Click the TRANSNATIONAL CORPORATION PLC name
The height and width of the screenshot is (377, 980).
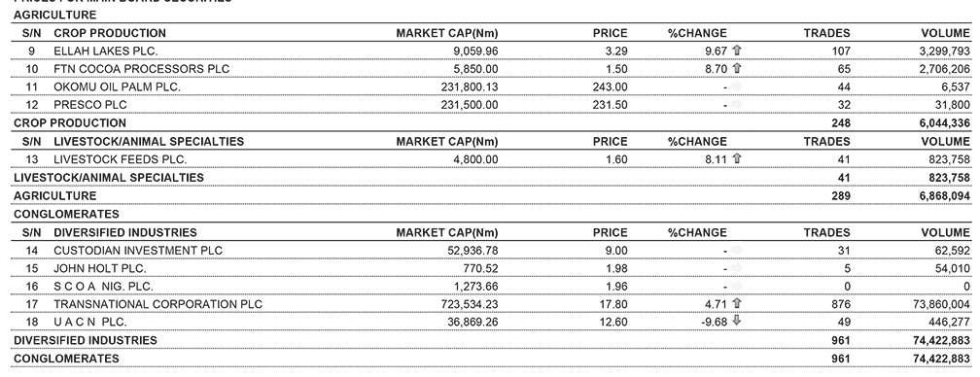coord(158,304)
